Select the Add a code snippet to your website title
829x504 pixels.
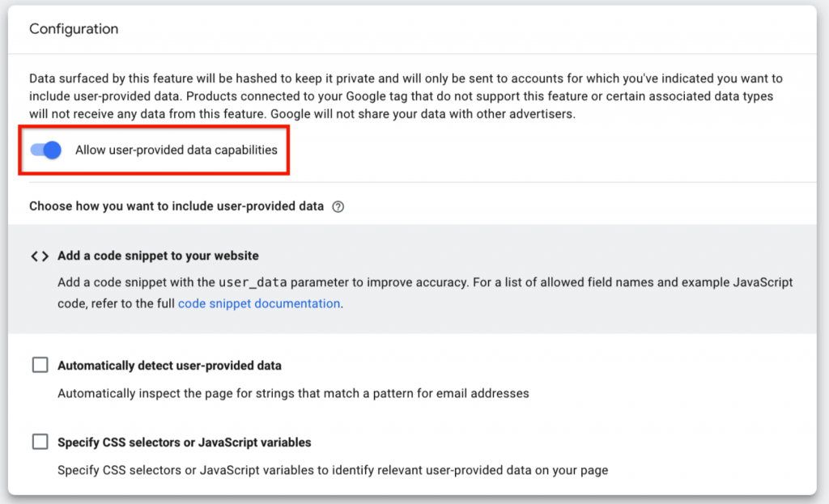(x=158, y=256)
